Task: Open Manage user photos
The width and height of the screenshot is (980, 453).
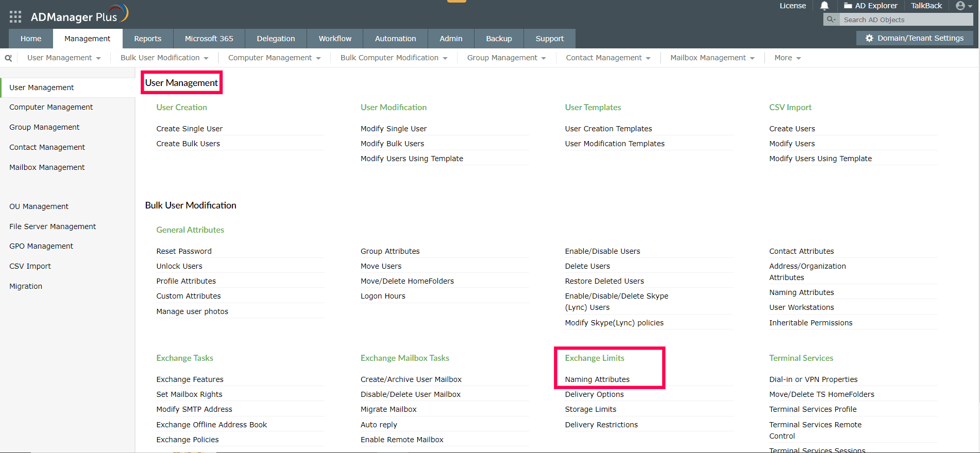Action: click(x=192, y=311)
